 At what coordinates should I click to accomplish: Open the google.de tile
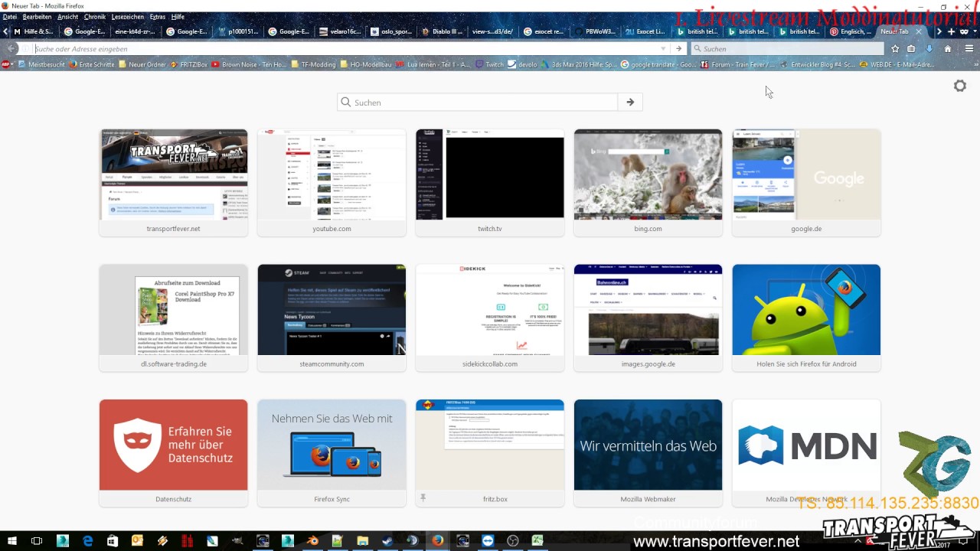(x=806, y=183)
